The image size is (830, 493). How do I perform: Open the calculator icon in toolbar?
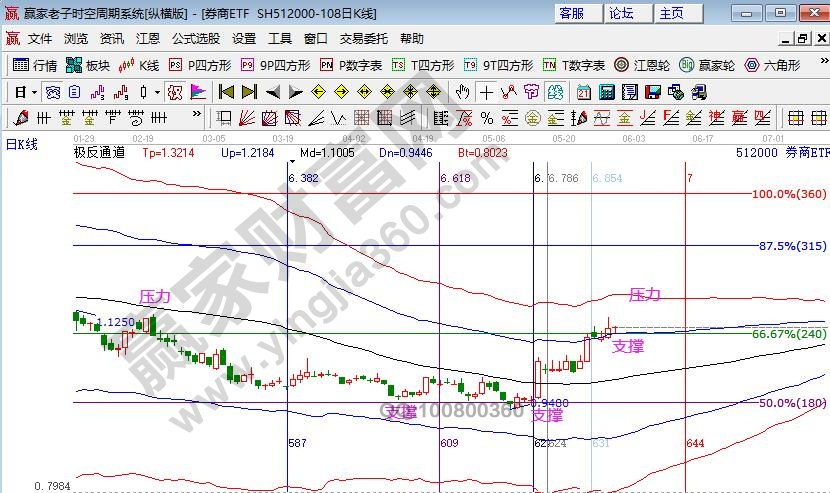[x=606, y=92]
